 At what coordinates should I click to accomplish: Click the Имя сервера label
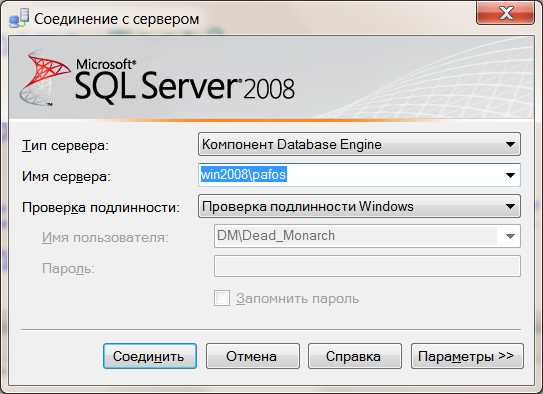[x=66, y=177]
